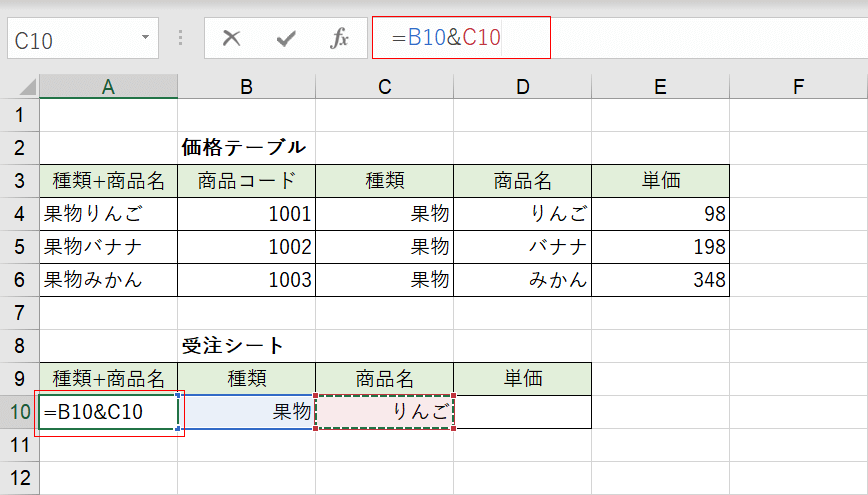This screenshot has width=868, height=495.
Task: Click the title cell '価格テーブル'
Action: point(244,148)
